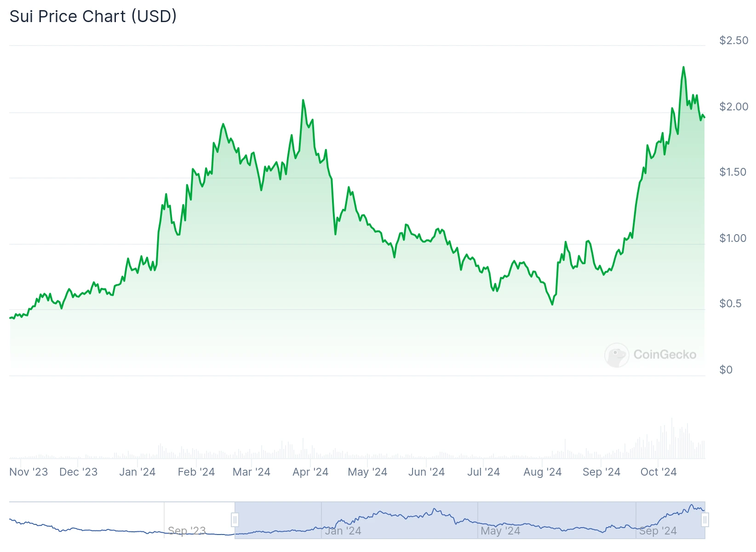Click the Aug '24 x-axis label
756x552 pixels.
(x=542, y=472)
